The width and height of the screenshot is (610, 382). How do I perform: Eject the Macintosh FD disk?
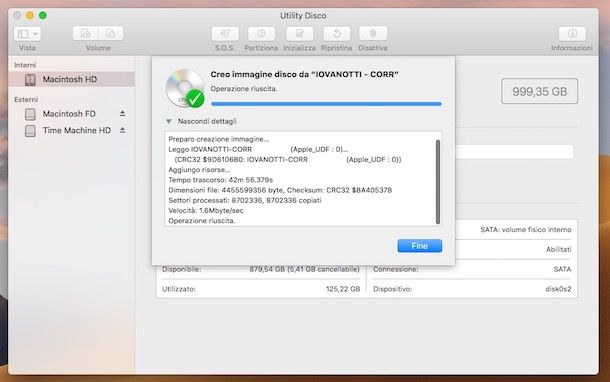(x=123, y=114)
